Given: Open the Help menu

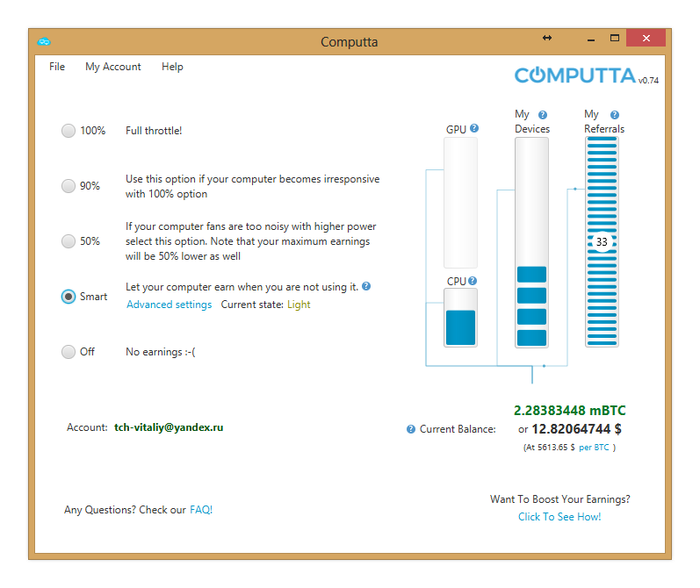Looking at the screenshot, I should (x=172, y=67).
